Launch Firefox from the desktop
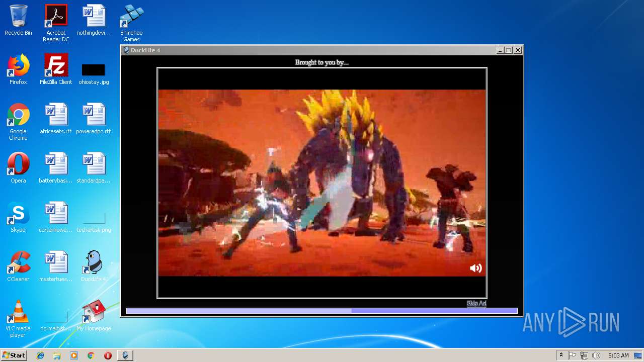Screen dimensions: 644x362 pyautogui.click(x=18, y=70)
